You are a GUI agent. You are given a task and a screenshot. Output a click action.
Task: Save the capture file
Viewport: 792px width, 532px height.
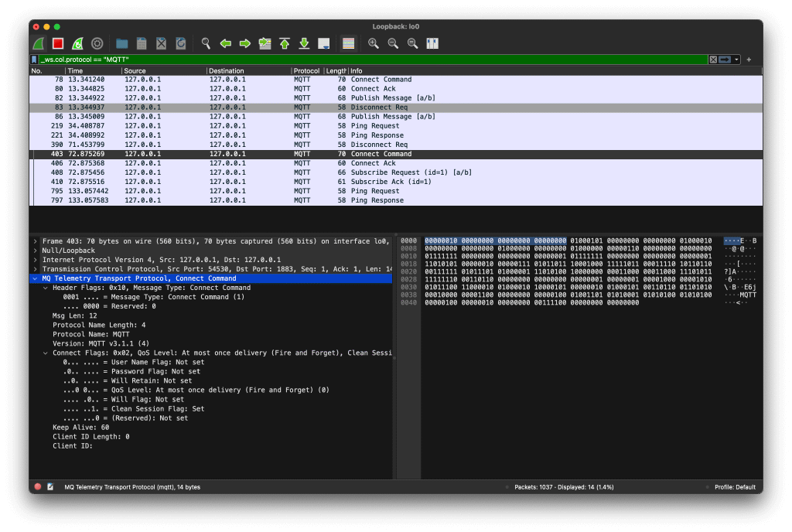point(141,43)
